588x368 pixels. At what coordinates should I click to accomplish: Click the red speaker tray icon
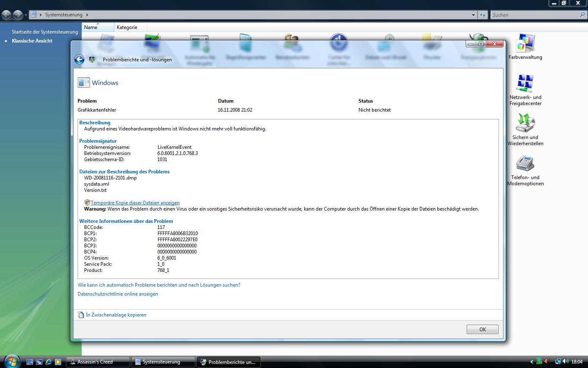pyautogui.click(x=547, y=361)
